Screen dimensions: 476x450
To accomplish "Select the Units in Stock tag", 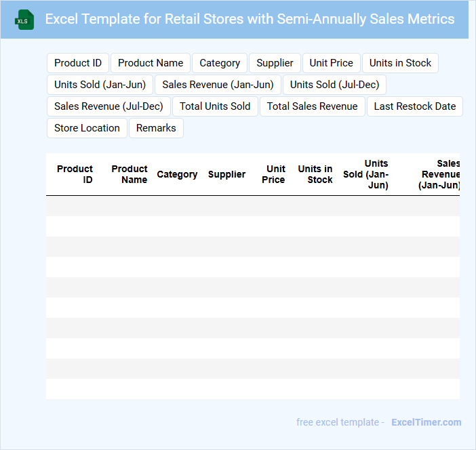I will [x=400, y=63].
